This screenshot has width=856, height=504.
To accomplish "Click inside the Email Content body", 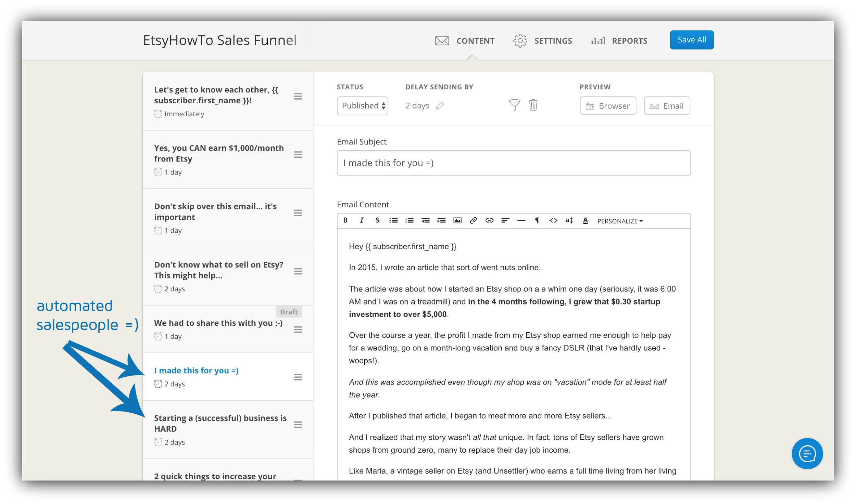I will click(514, 354).
